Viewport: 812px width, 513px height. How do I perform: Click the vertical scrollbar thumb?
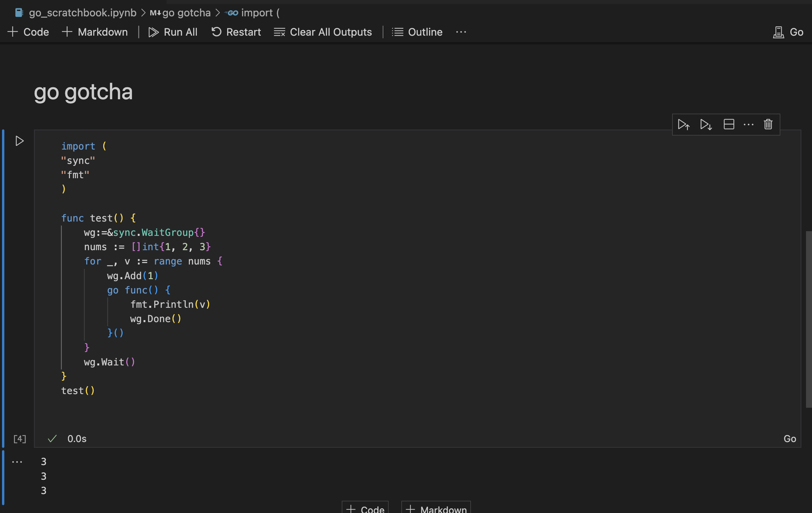(x=808, y=319)
